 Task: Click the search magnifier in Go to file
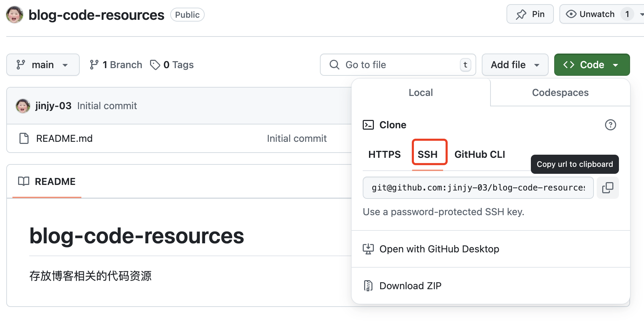point(334,65)
